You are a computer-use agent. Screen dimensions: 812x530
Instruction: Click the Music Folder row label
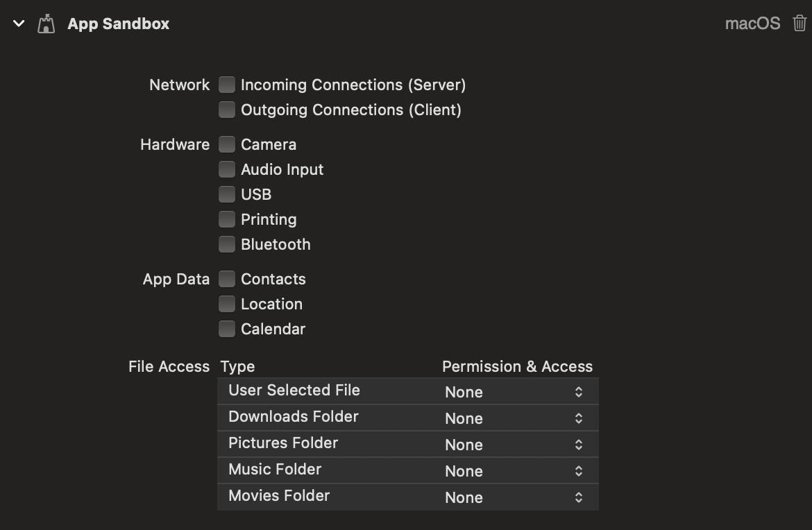click(275, 470)
